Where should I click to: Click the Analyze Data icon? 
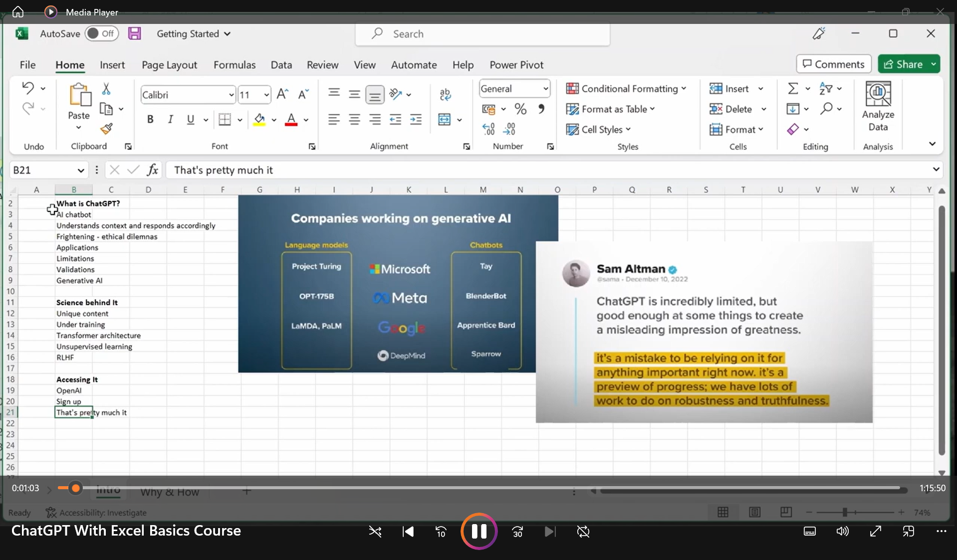[x=878, y=107]
